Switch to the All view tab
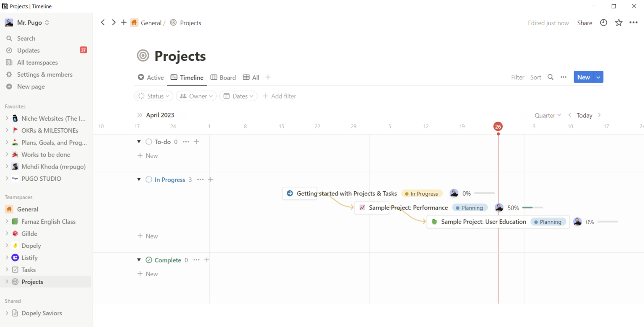 point(251,77)
